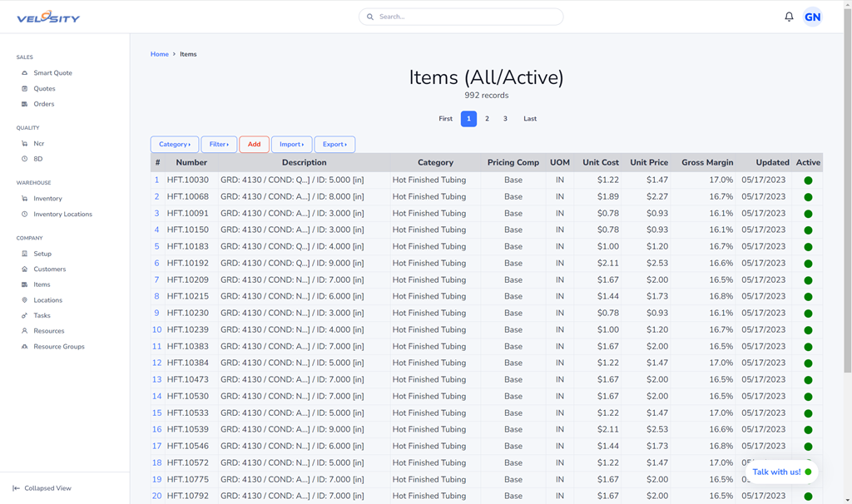Select Customers in the Company section

click(x=49, y=269)
